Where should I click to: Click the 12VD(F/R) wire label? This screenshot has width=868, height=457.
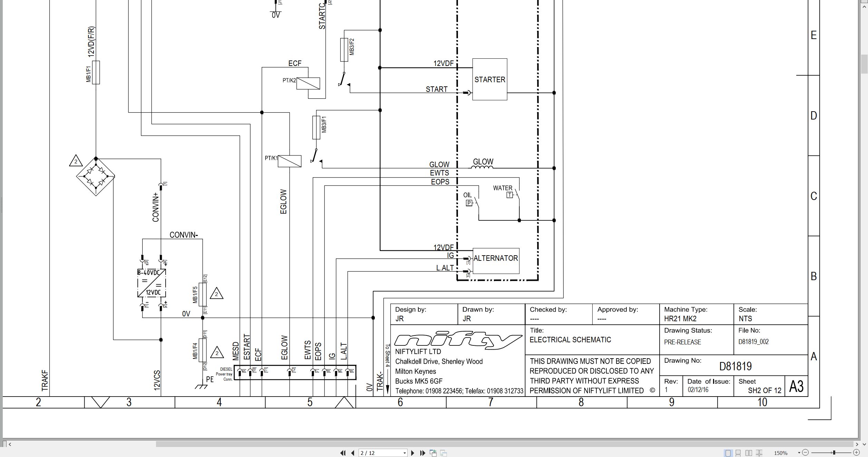[91, 41]
